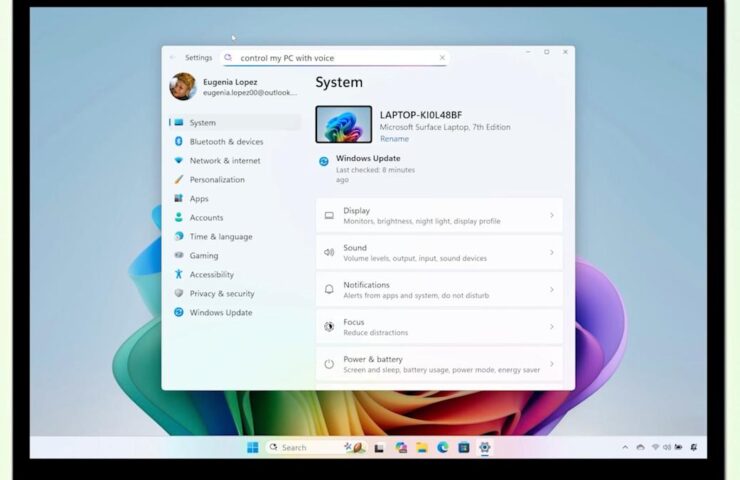
Task: Click the Settings search box
Action: 335,58
